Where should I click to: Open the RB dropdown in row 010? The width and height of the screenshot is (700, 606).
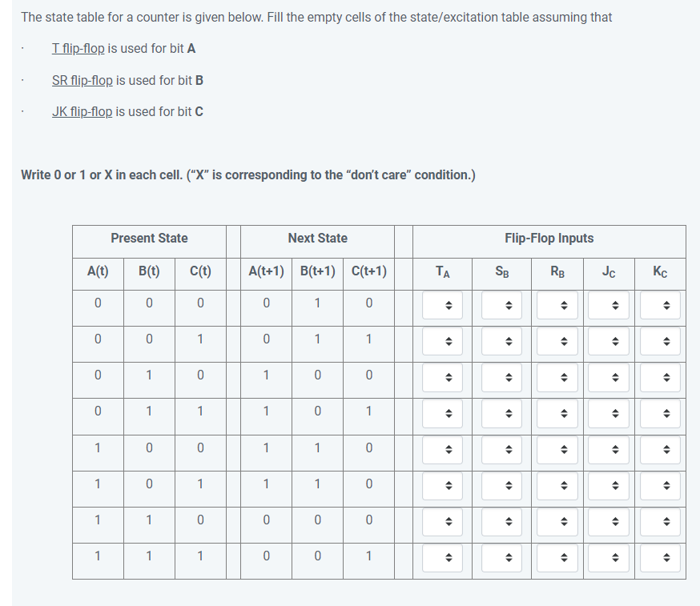click(x=557, y=376)
